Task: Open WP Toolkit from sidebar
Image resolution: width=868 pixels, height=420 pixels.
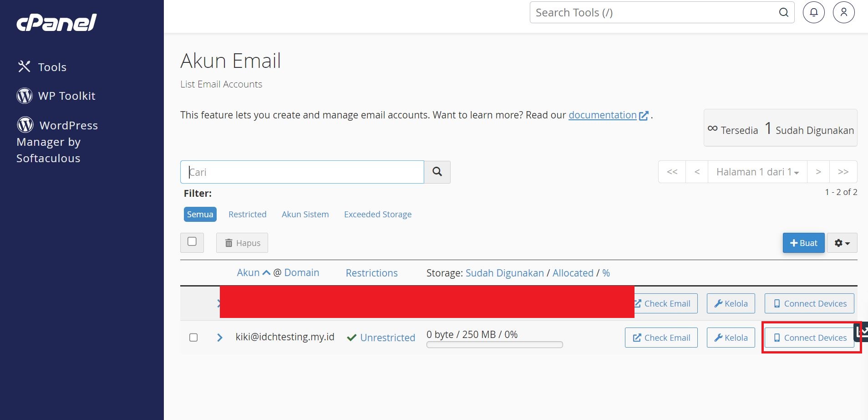Action: click(x=66, y=96)
